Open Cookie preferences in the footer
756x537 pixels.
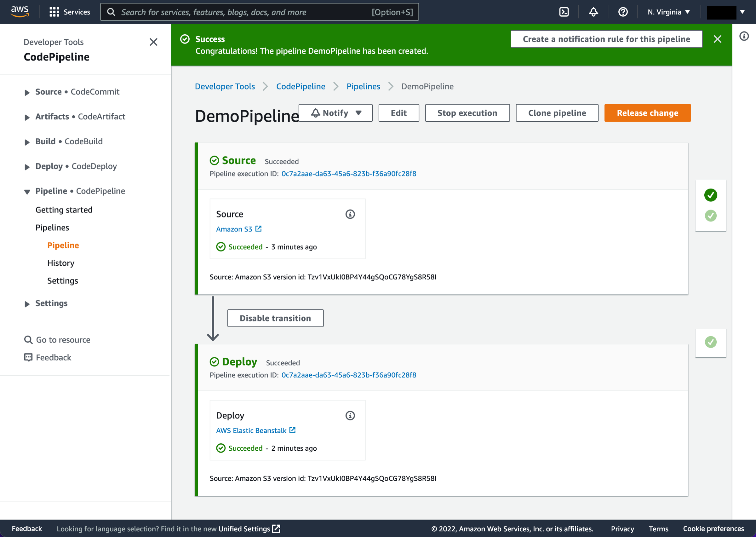(x=713, y=529)
